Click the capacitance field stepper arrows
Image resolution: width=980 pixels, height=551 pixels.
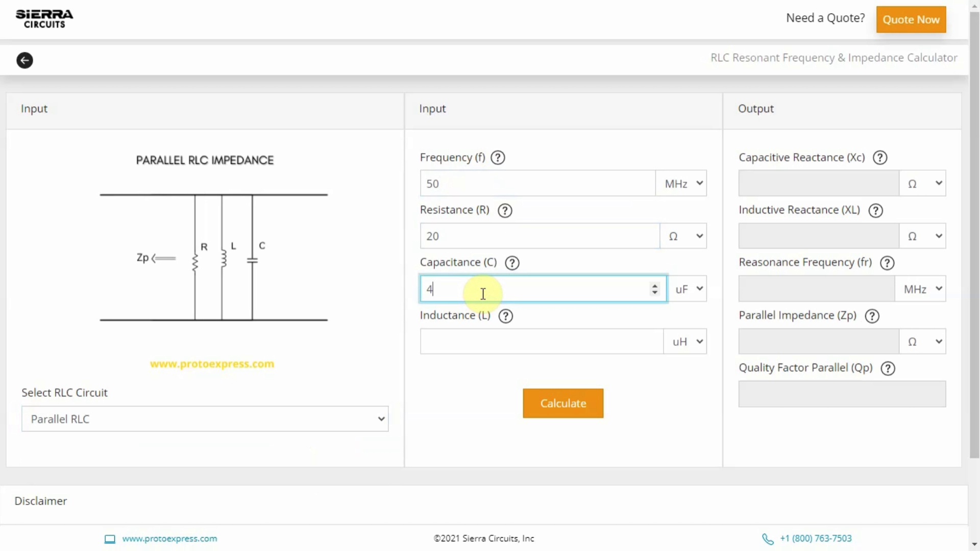coord(654,289)
